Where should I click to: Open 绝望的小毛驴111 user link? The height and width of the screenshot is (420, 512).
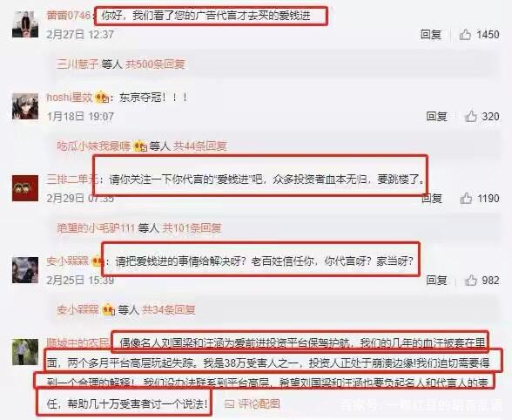pos(96,227)
